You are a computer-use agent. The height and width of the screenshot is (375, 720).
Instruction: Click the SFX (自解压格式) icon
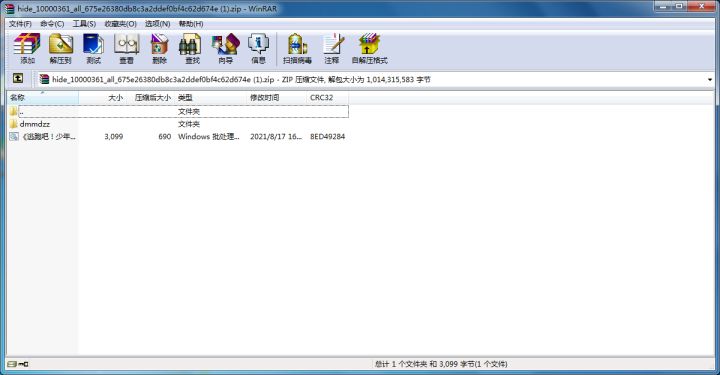370,49
